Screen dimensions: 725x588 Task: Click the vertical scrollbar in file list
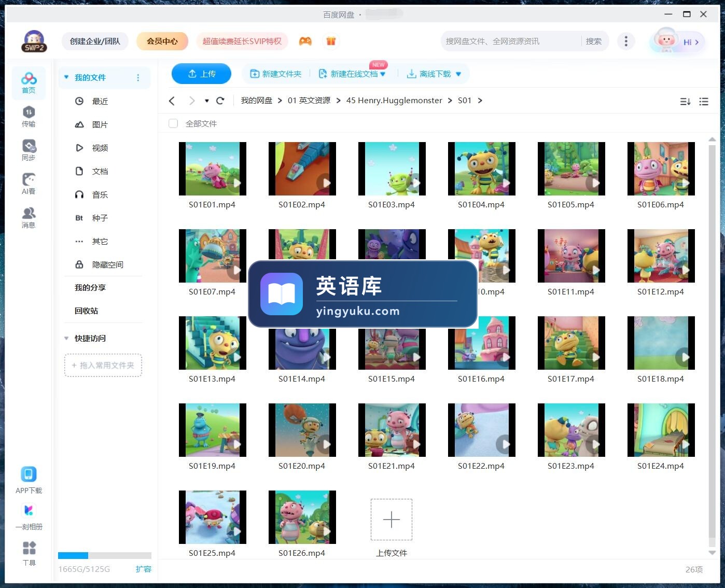coord(712,342)
